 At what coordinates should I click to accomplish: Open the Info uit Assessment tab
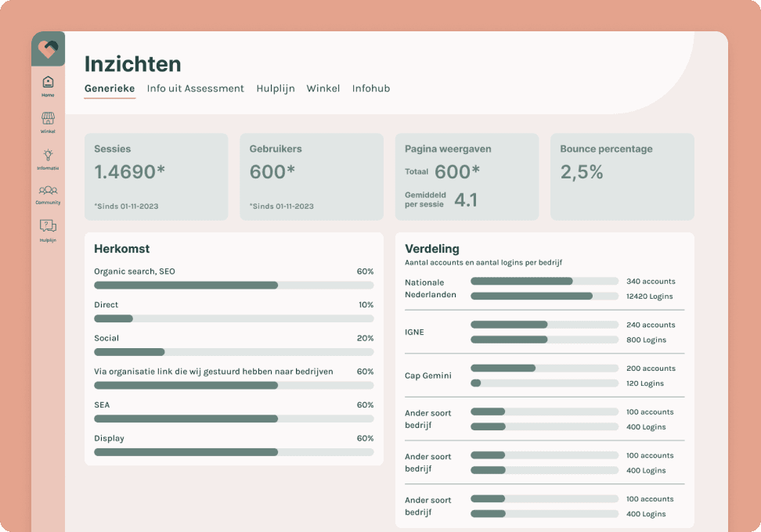[195, 88]
